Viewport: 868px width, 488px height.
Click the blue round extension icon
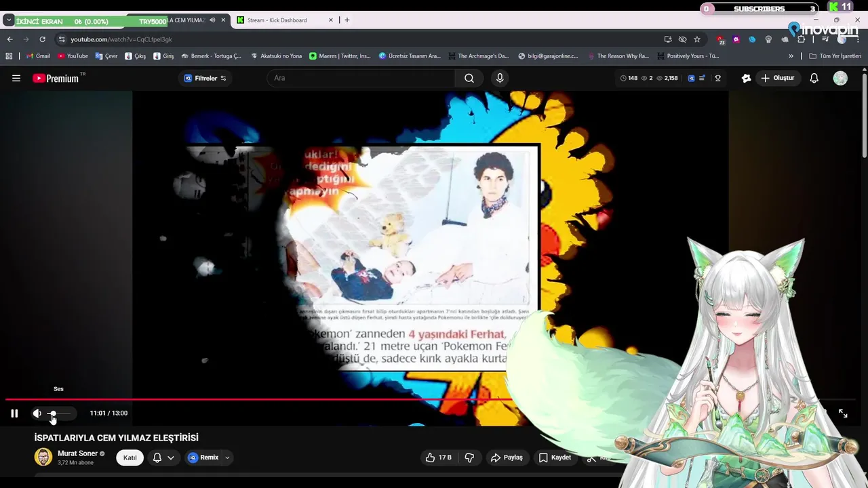pyautogui.click(x=752, y=39)
